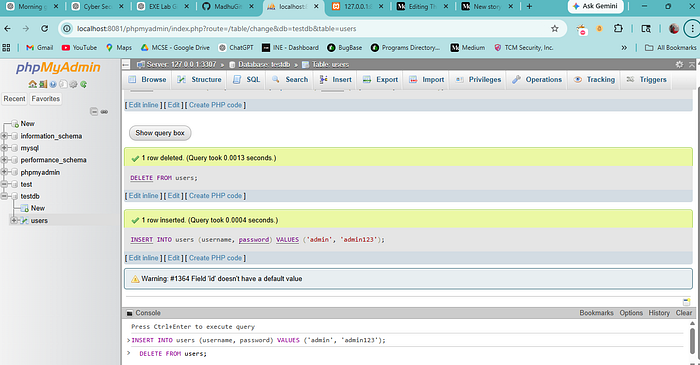Collapse the top breadcrumb bar arrow icon
700x365 pixels.
pyautogui.click(x=692, y=65)
